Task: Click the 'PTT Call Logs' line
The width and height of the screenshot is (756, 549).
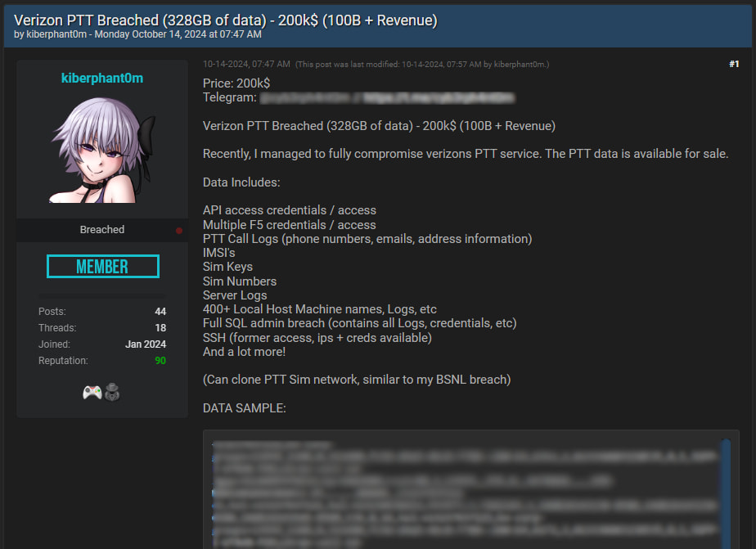Action: tap(367, 239)
